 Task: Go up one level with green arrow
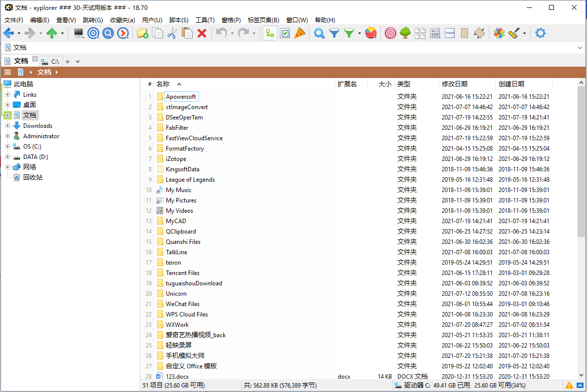tap(52, 33)
